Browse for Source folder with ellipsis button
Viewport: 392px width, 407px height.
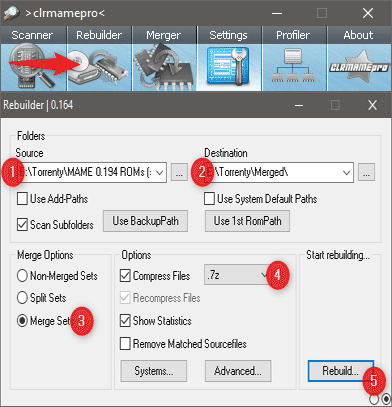(x=179, y=172)
